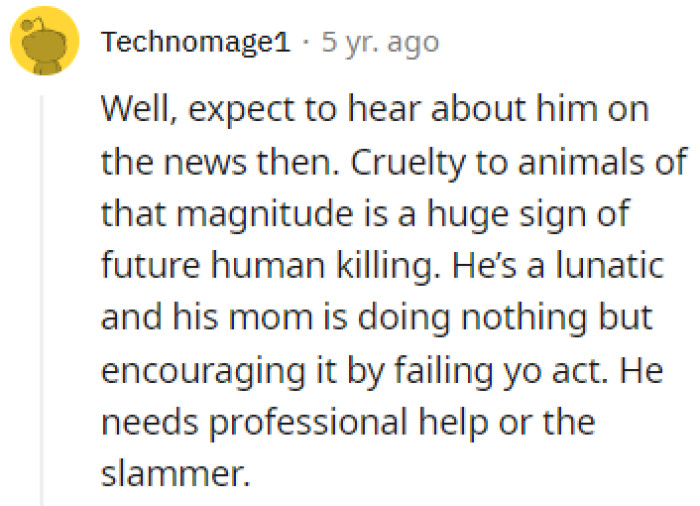
Task: Click the dot separator beside the username
Action: (306, 43)
